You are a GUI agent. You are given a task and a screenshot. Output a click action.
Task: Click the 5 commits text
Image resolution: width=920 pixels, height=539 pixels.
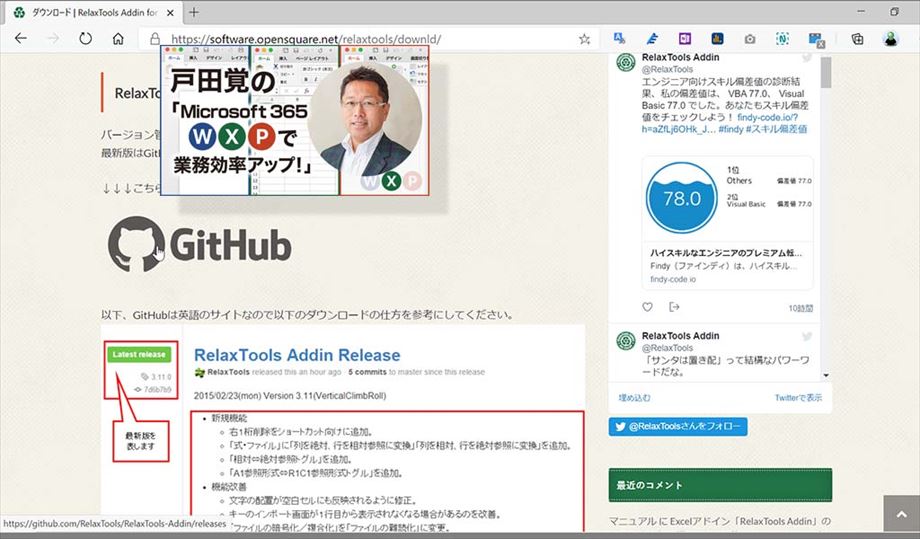point(367,372)
